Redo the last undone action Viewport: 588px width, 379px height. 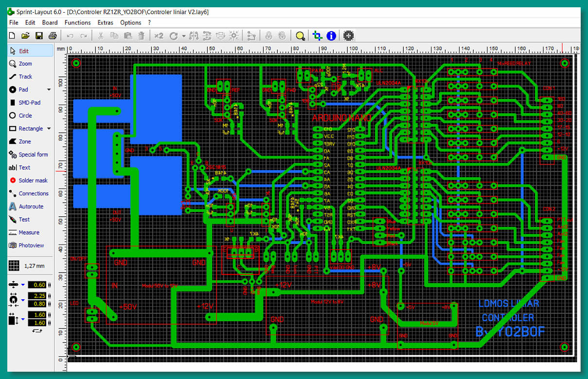click(x=84, y=35)
